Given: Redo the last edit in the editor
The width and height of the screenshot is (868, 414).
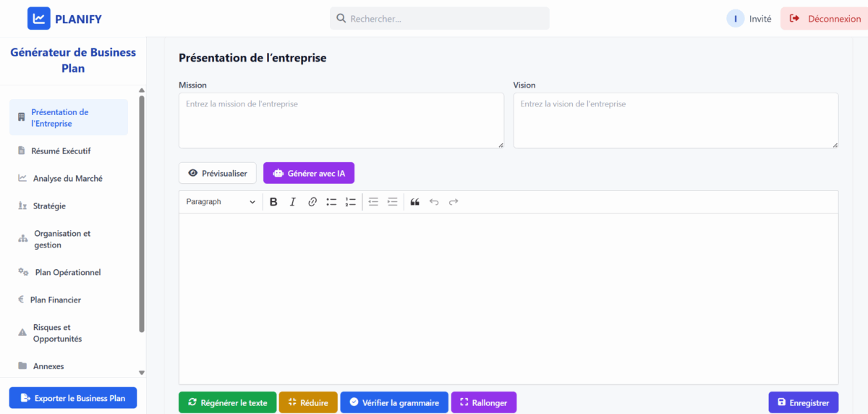Looking at the screenshot, I should pyautogui.click(x=454, y=202).
